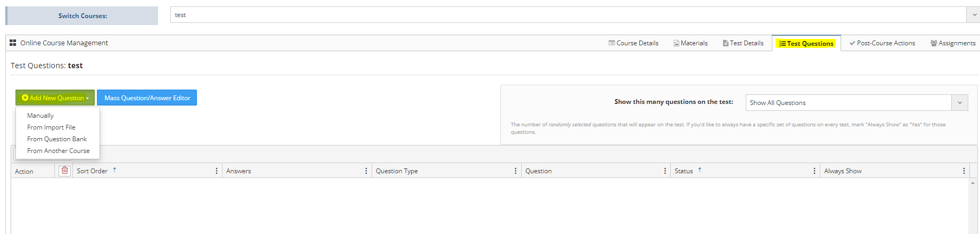Select From Import File option

pos(51,127)
